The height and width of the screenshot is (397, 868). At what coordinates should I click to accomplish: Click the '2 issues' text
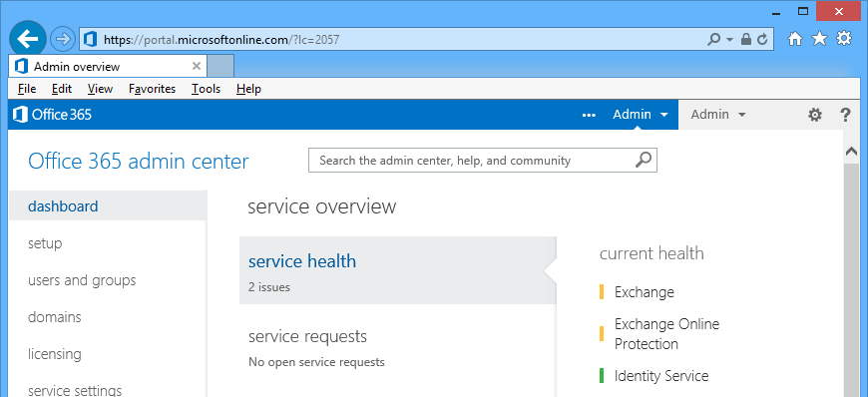269,287
